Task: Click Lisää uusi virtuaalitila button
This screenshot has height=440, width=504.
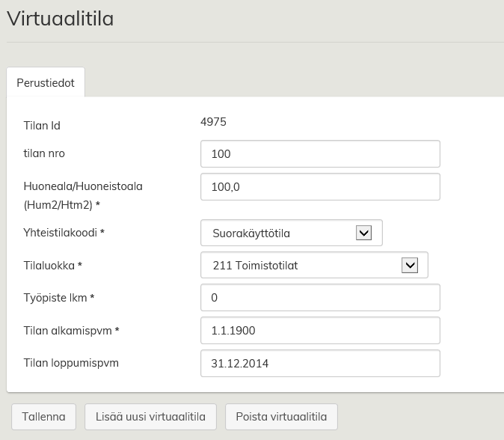Action: click(x=150, y=417)
